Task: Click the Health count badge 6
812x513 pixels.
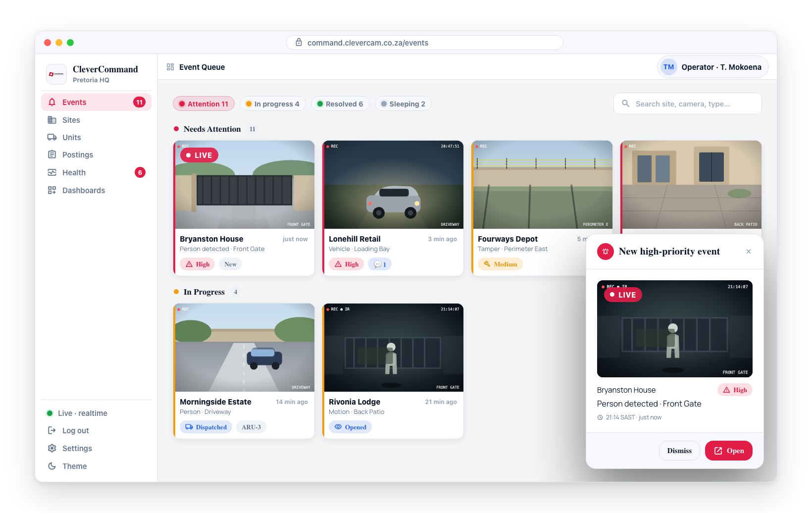Action: [140, 172]
